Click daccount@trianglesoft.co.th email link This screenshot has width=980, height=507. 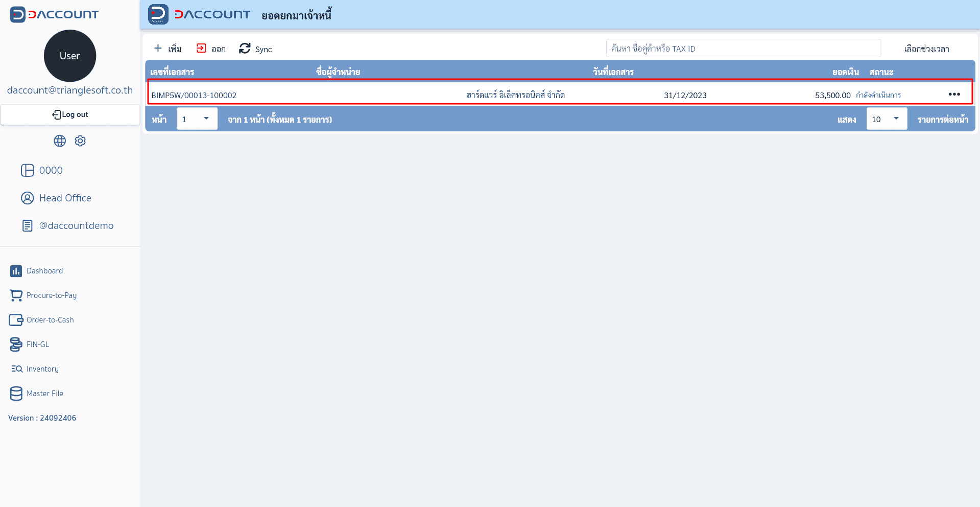point(70,90)
